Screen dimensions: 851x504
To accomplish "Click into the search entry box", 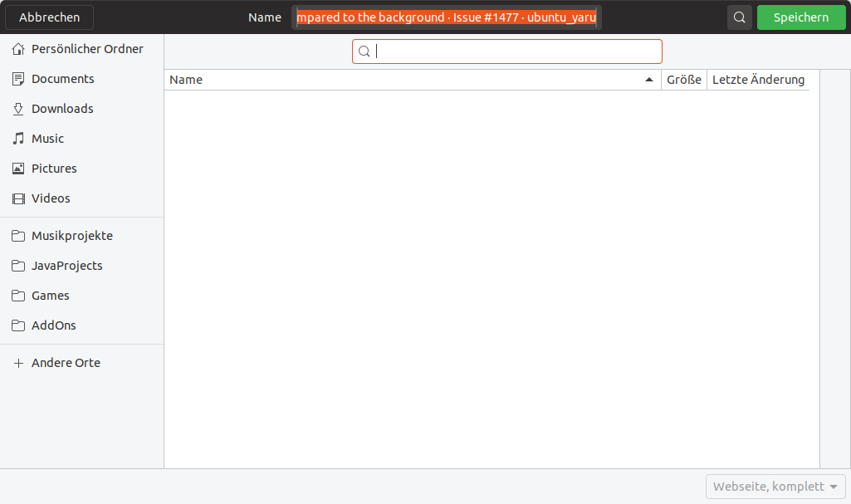I will (x=507, y=51).
